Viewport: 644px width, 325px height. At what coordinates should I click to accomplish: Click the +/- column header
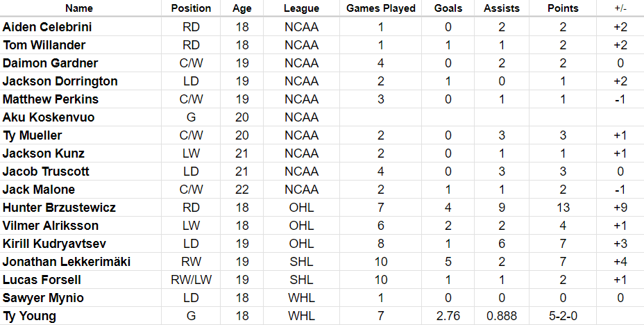tap(620, 8)
